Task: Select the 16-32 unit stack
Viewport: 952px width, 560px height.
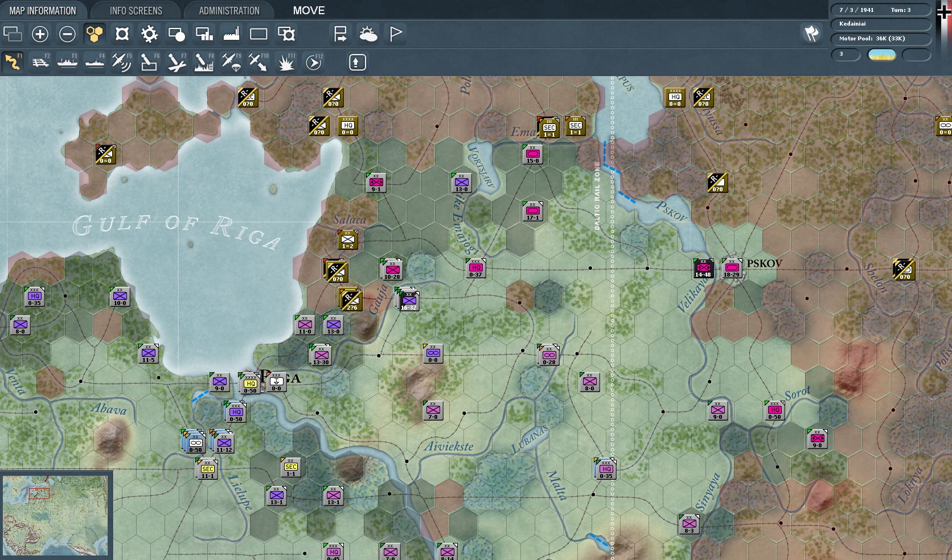Action: point(408,299)
